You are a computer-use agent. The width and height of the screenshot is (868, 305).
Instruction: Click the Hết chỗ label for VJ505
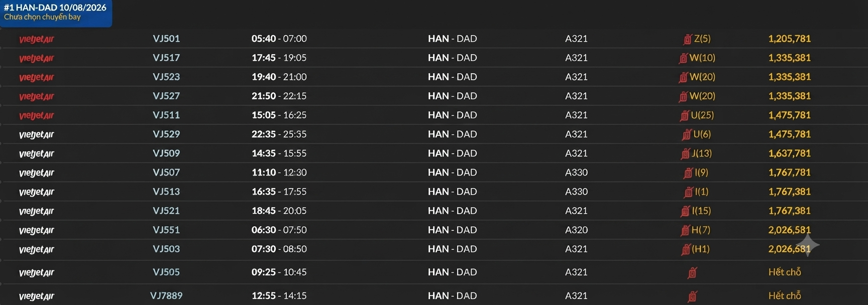click(x=785, y=272)
